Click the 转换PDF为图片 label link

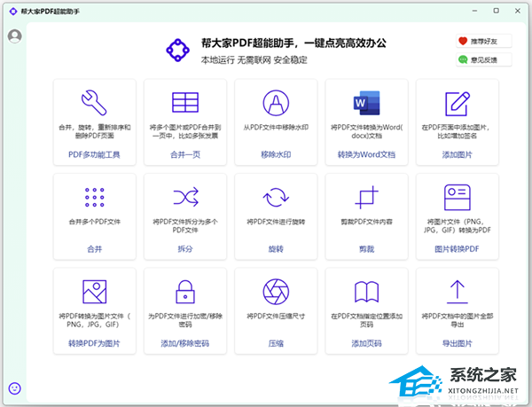click(x=94, y=343)
